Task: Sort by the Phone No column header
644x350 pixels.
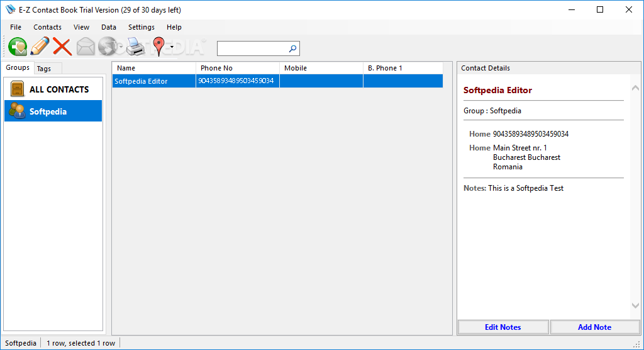Action: coord(238,68)
